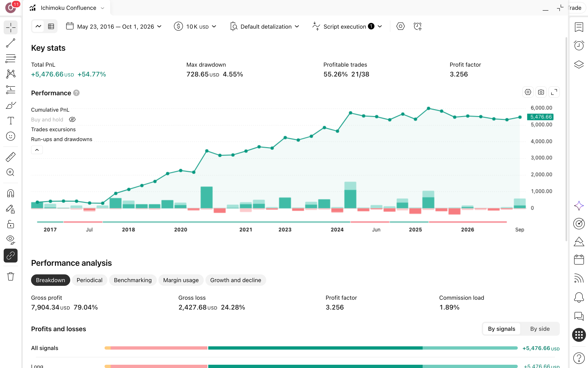Open the Fibonacci retracement tools
This screenshot has width=588, height=368.
point(11,58)
